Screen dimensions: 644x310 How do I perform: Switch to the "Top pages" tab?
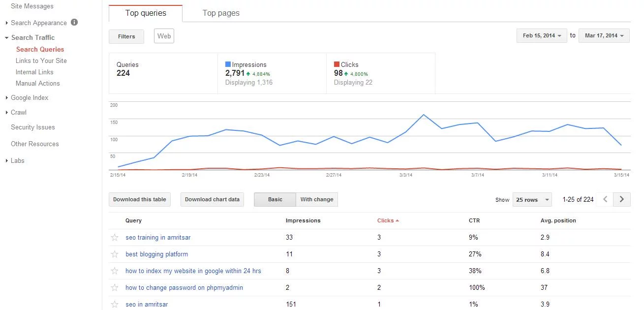pos(220,13)
